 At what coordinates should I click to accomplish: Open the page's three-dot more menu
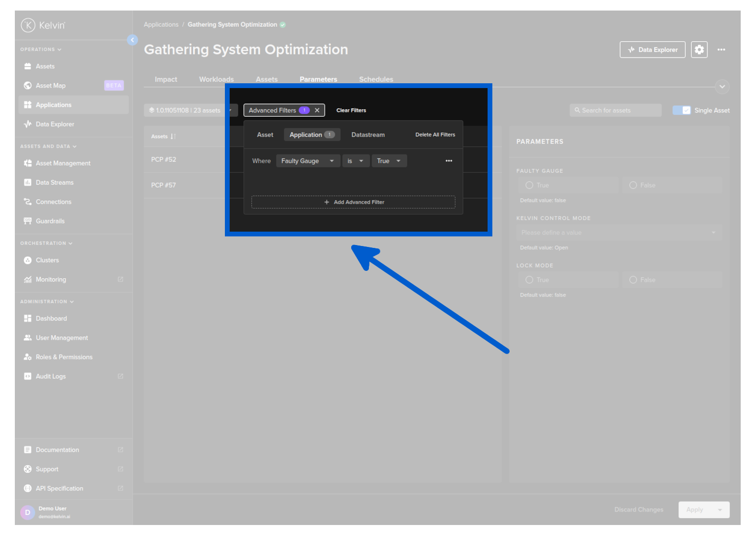[721, 50]
